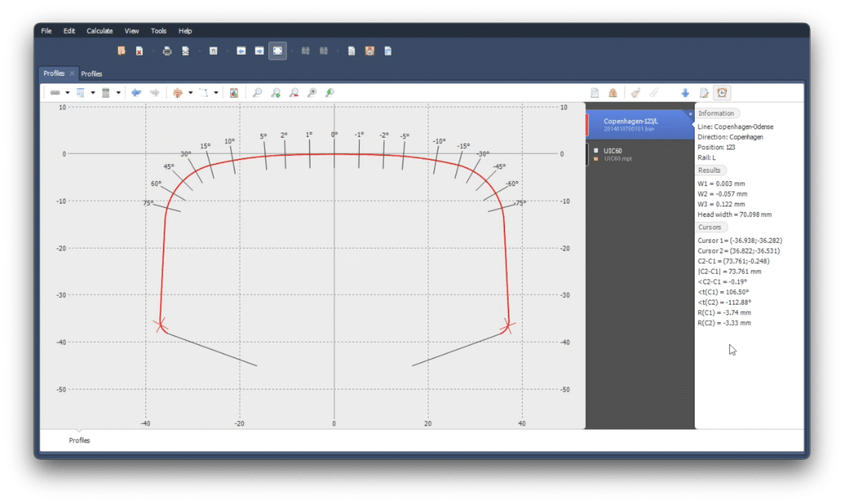Click the print icon in top toolbar
The image size is (843, 504).
[167, 51]
